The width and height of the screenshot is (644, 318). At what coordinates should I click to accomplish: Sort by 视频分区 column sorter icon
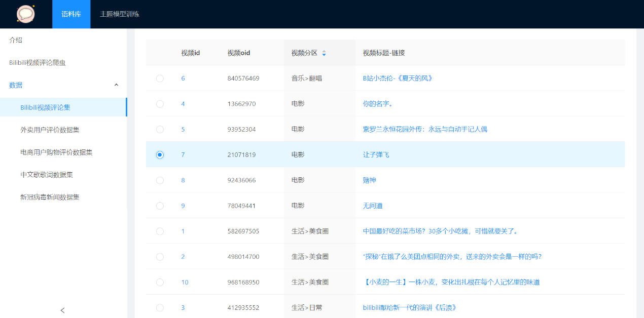click(324, 53)
